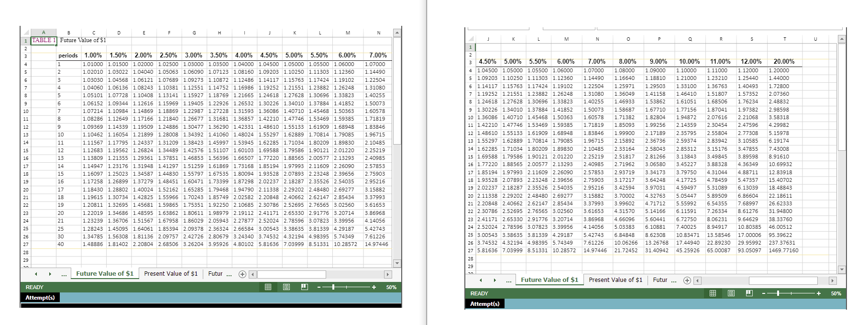The image size is (868, 325).
Task: Click READY status in left window
Action: tap(34, 287)
